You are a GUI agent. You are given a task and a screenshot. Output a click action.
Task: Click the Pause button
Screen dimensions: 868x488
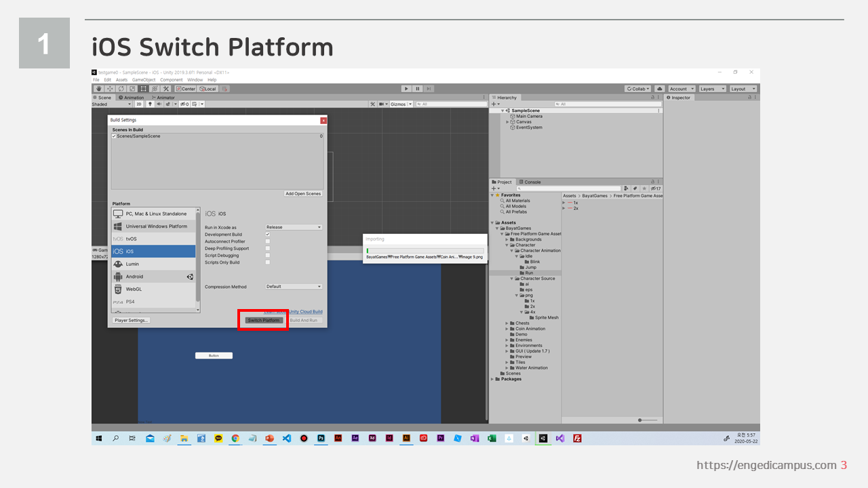[418, 89]
